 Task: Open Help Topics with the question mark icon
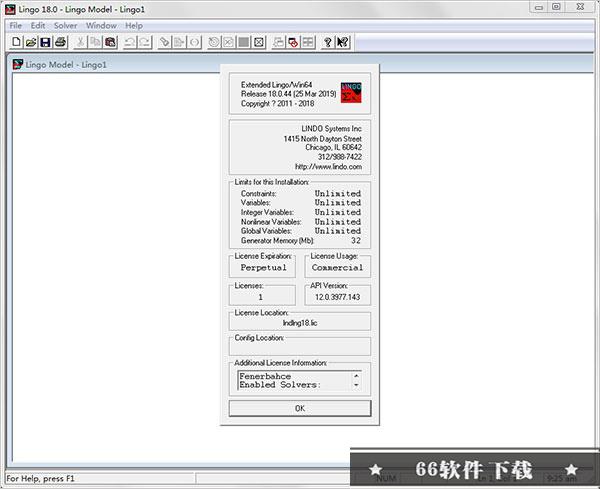[x=328, y=42]
